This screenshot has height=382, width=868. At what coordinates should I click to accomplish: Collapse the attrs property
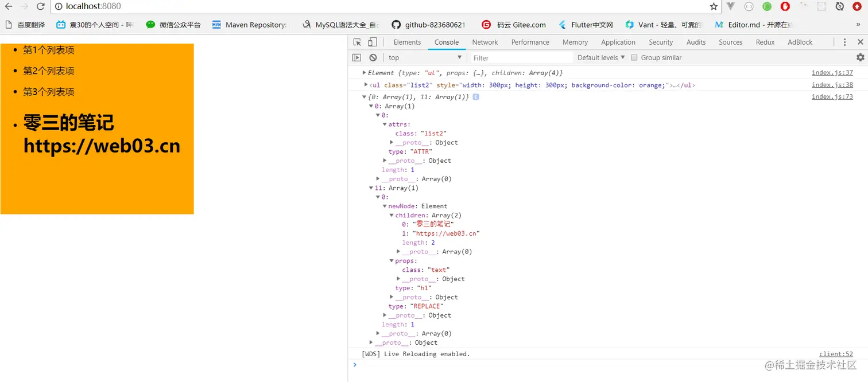(385, 124)
